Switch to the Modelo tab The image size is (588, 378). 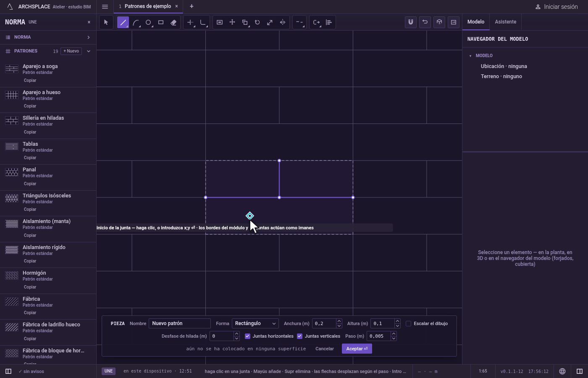tap(476, 22)
